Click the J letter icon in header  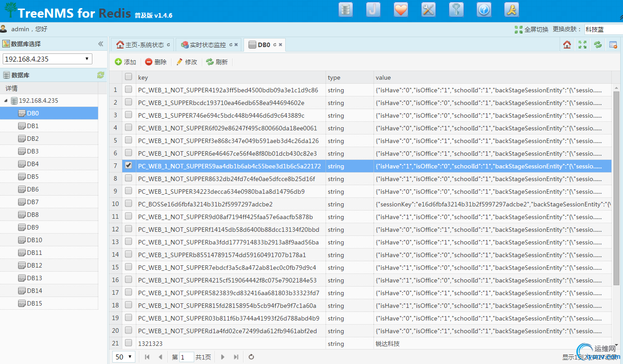pos(374,10)
